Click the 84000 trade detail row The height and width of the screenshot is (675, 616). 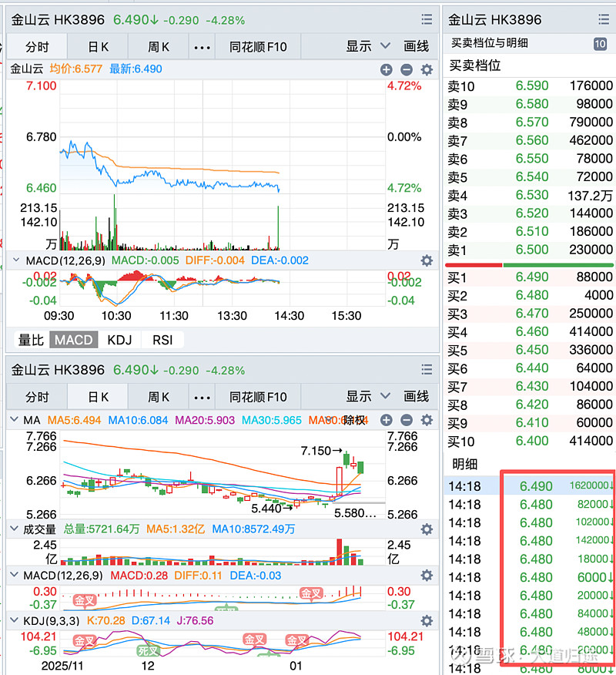[x=530, y=613]
